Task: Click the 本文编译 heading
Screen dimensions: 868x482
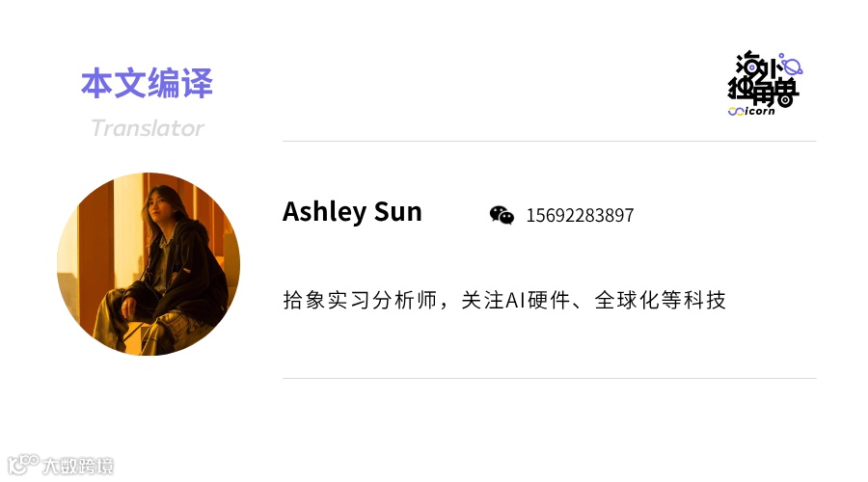Action: pyautogui.click(x=147, y=84)
